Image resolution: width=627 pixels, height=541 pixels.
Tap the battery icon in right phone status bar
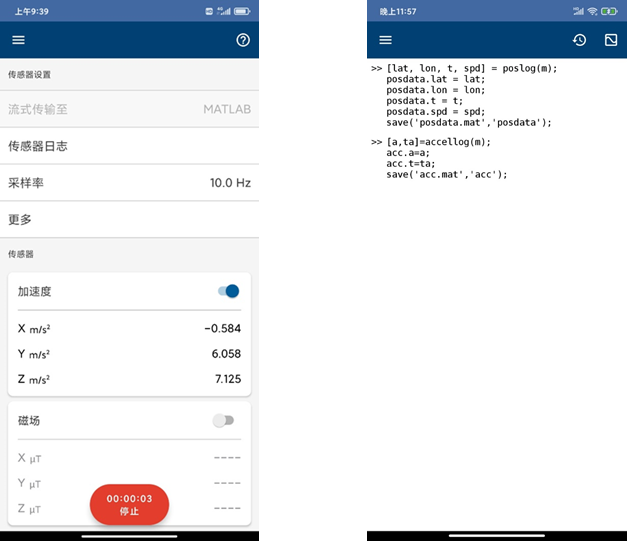609,11
